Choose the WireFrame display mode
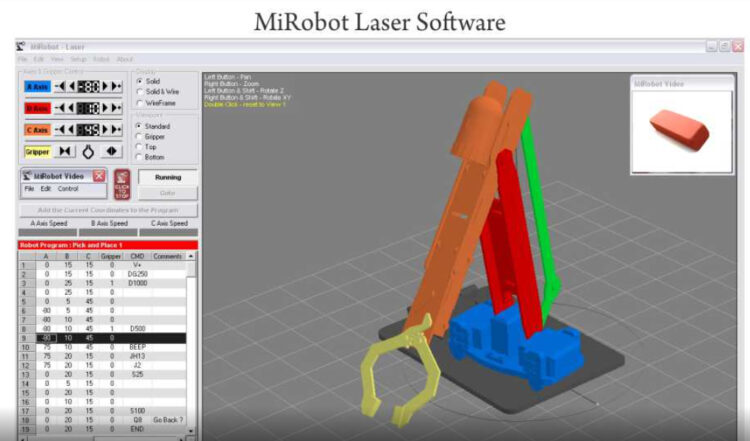This screenshot has height=441, width=750. pyautogui.click(x=139, y=102)
